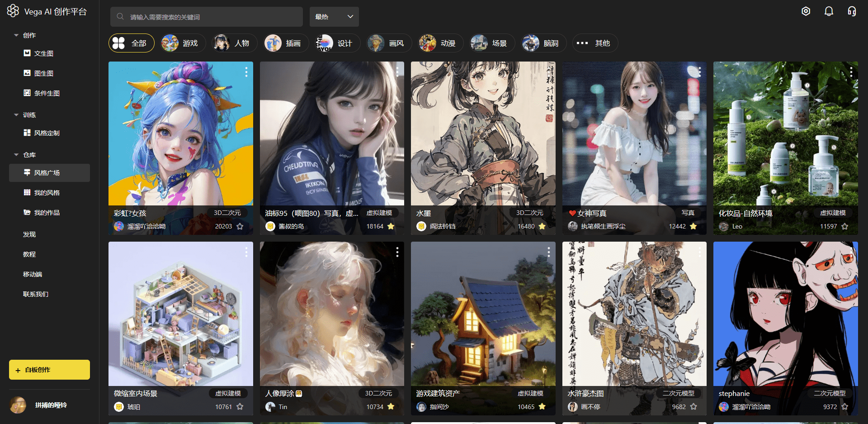Unstar the 油标95 style card
The image size is (868, 424).
pyautogui.click(x=391, y=226)
